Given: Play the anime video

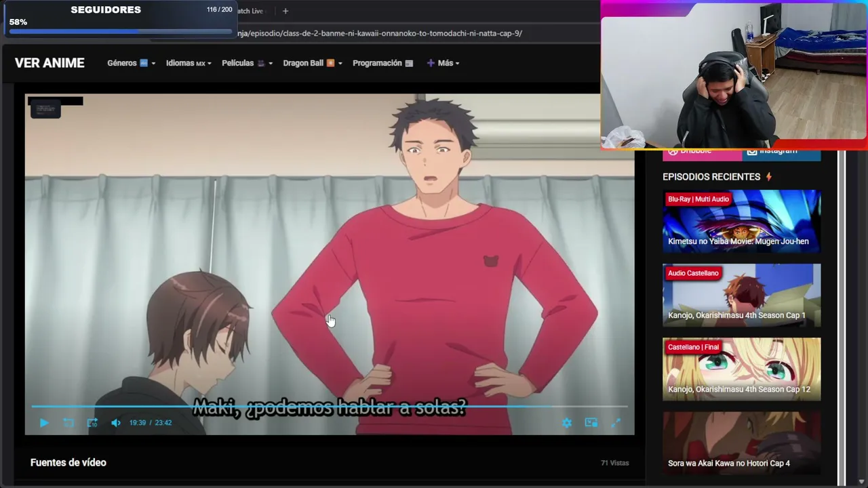Looking at the screenshot, I should coord(44,423).
